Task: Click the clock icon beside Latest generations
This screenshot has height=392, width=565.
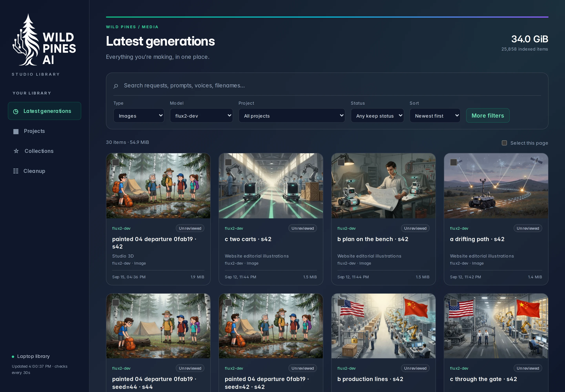Action: (x=16, y=112)
